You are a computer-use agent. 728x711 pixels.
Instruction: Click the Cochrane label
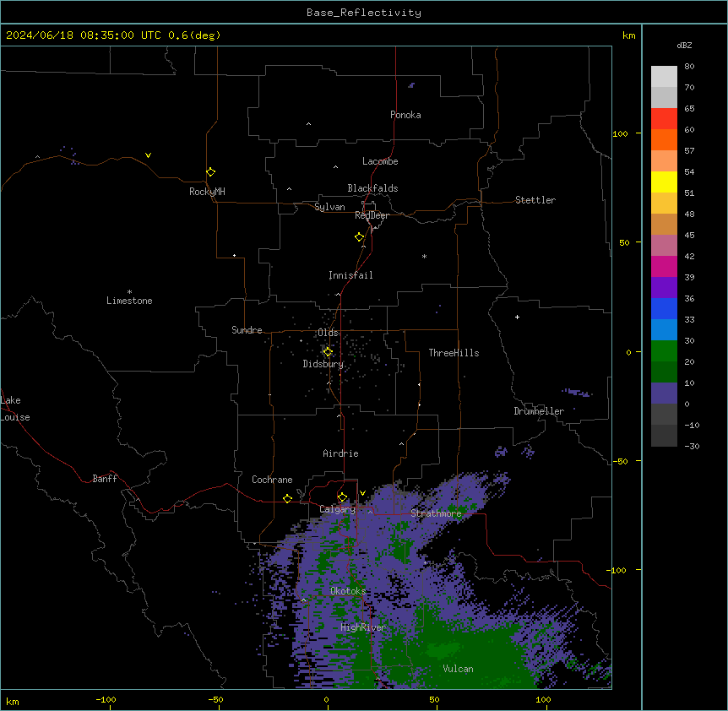[272, 480]
